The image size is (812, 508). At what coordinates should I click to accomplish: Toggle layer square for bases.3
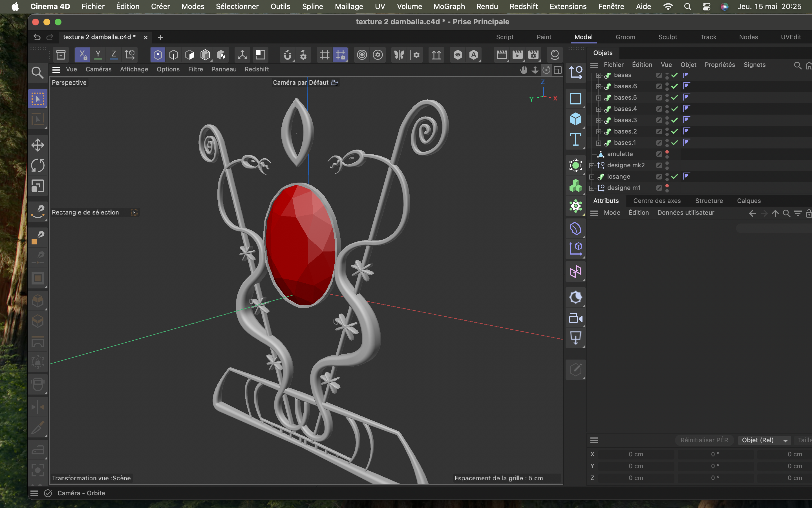click(x=659, y=120)
